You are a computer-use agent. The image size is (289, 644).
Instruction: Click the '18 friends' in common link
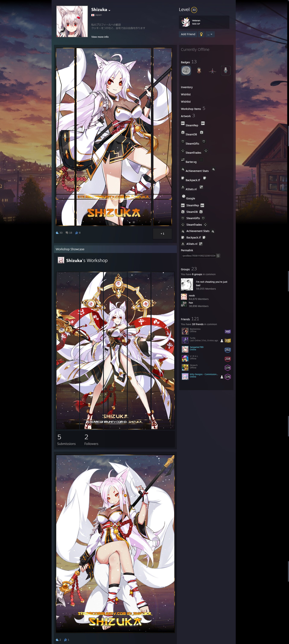click(x=198, y=324)
